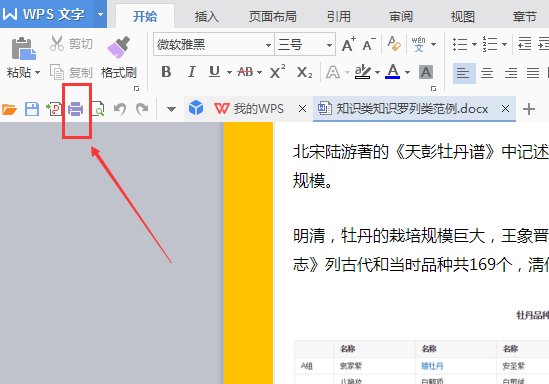549x384 pixels.
Task: Click the open folder icon in quick toolbar
Action: pos(9,109)
